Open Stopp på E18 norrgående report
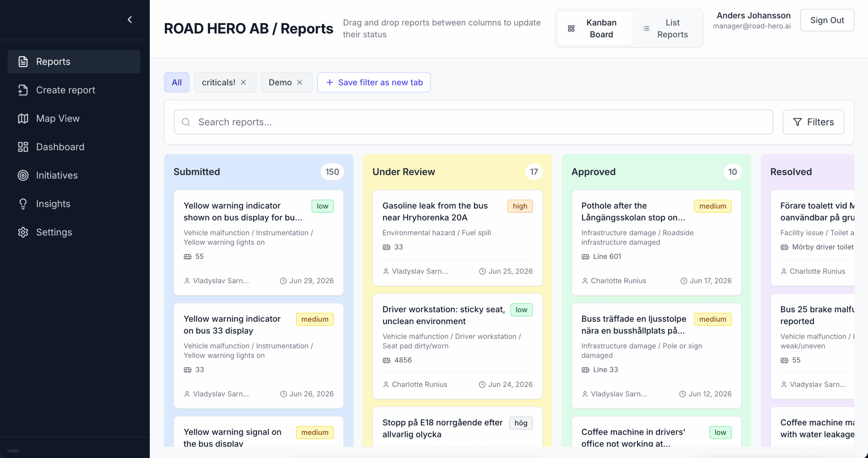This screenshot has height=458, width=868. click(x=458, y=427)
